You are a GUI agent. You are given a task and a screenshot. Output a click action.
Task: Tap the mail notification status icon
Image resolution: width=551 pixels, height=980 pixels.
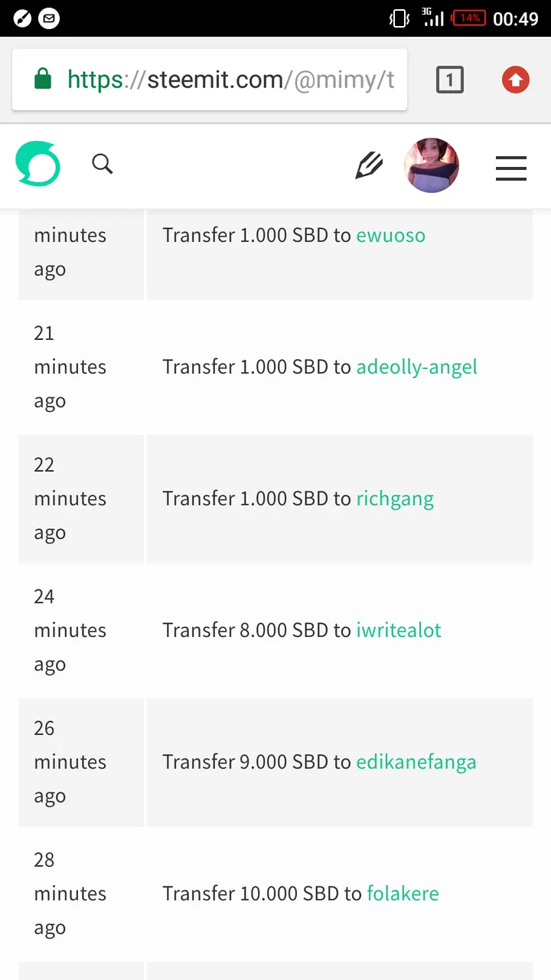click(x=50, y=18)
